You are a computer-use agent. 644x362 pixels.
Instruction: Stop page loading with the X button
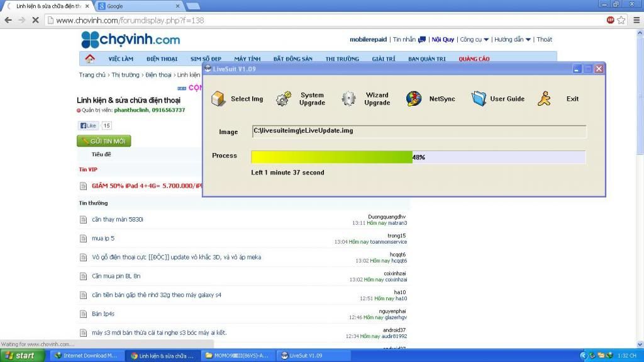[x=35, y=20]
